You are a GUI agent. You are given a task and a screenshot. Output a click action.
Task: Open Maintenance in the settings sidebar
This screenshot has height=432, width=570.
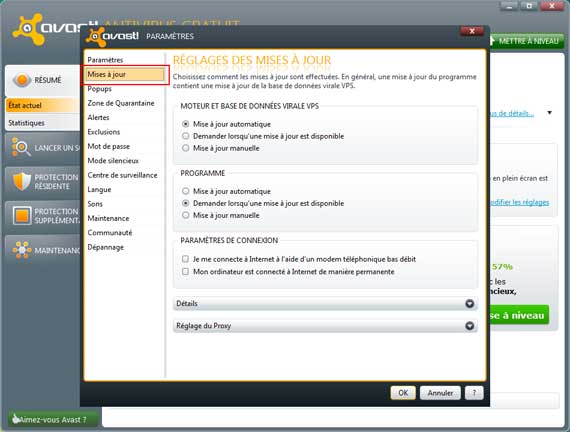pos(108,219)
